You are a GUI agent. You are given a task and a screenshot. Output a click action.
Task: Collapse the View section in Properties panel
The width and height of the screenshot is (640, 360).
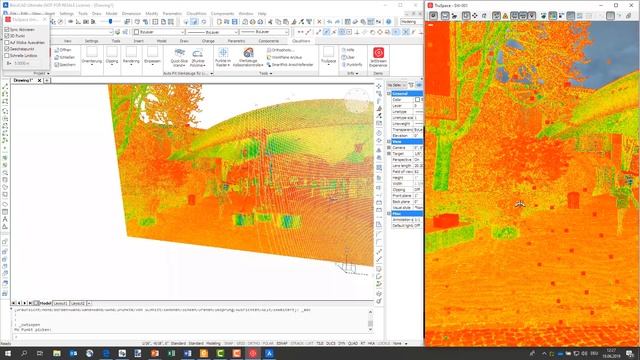(389, 142)
